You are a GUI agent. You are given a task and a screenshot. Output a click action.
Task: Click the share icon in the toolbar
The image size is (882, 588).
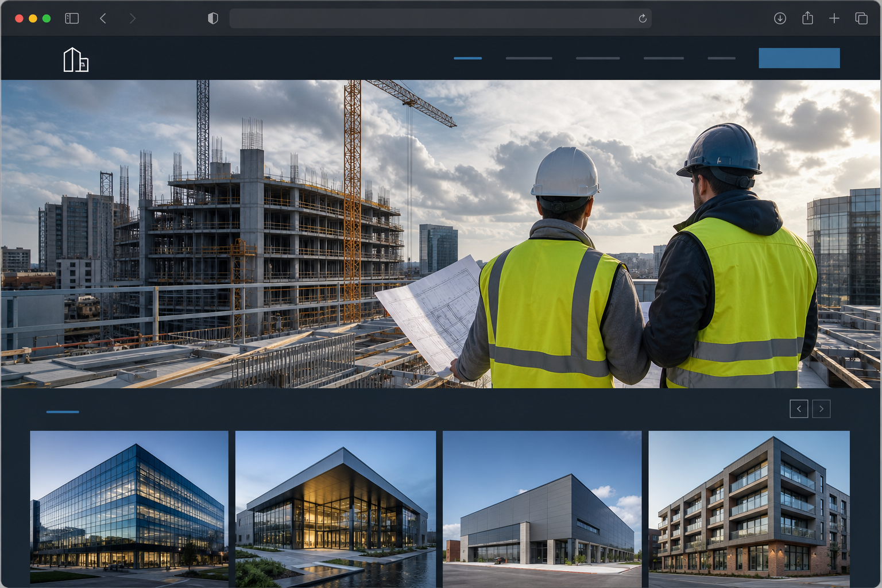[807, 18]
